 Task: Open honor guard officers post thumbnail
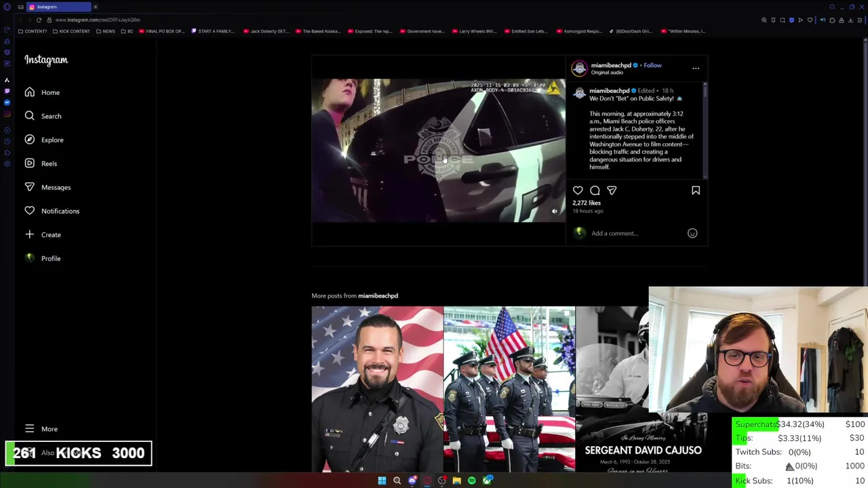click(x=509, y=389)
